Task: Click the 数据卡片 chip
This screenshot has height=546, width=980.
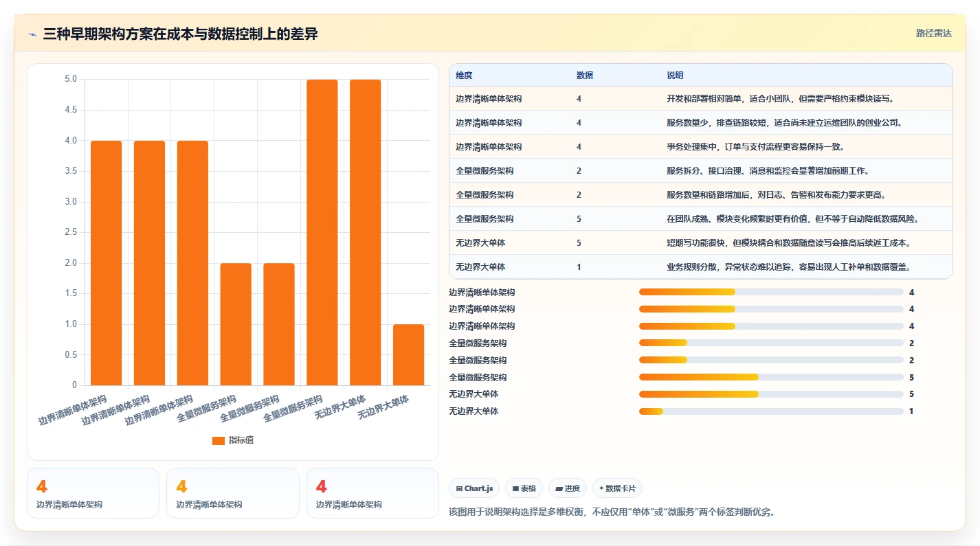Action: pos(617,488)
